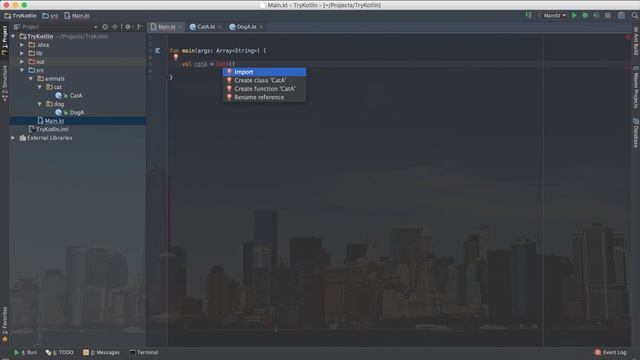
Task: Collapse the src folder
Action: pos(22,70)
